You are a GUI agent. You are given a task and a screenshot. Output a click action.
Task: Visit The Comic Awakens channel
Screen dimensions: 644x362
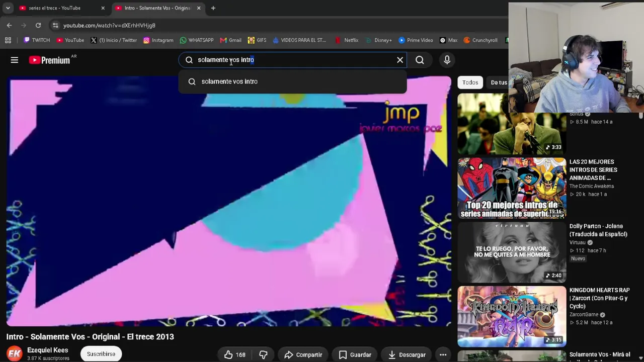592,186
